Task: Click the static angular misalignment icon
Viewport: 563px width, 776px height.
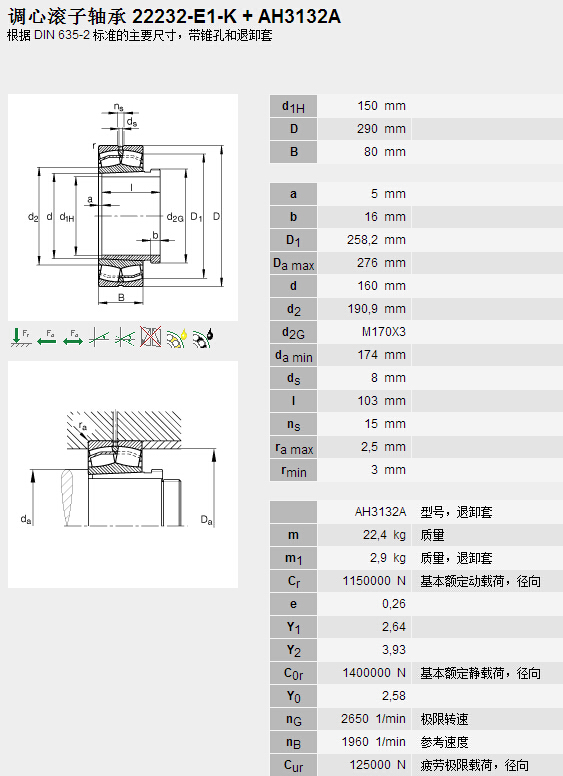Action: click(99, 337)
